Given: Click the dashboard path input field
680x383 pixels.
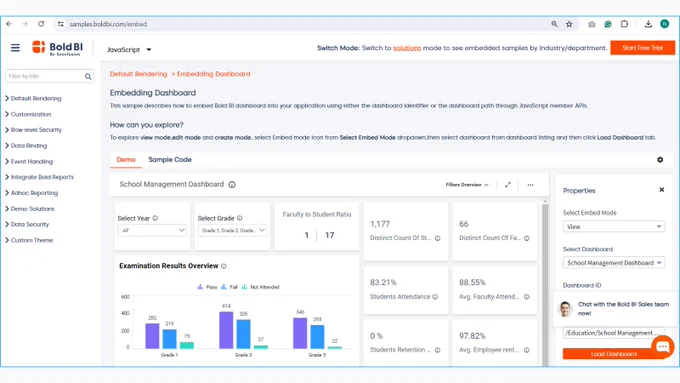Looking at the screenshot, I should (613, 333).
